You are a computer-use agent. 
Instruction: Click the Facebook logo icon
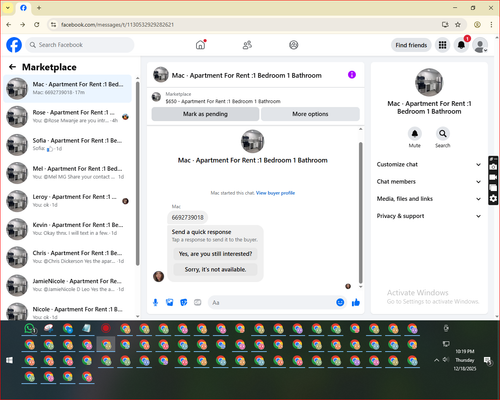click(x=14, y=45)
